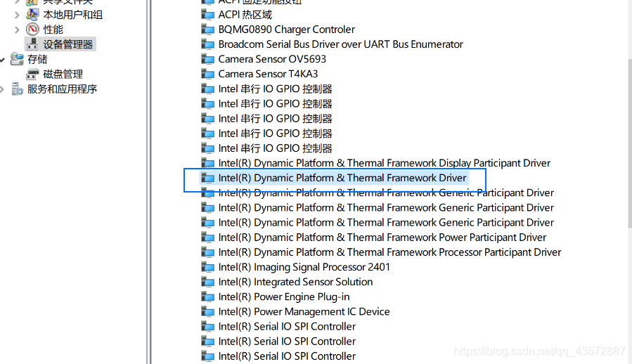Click the icon beside Camera Sensor OV5693

[x=207, y=59]
